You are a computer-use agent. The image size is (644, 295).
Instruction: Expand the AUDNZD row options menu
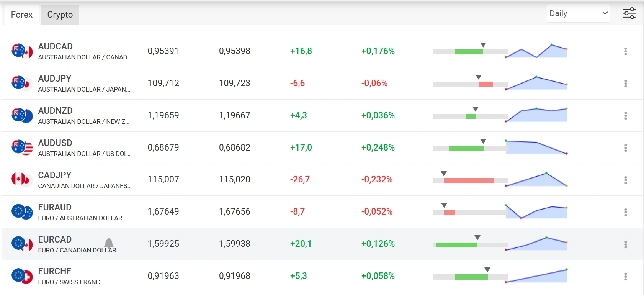point(626,116)
